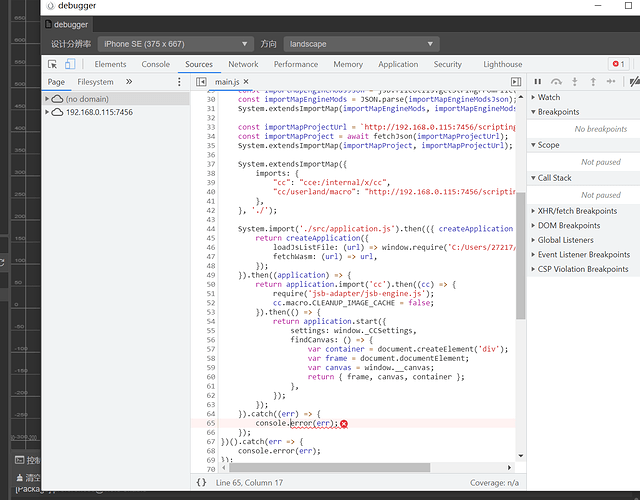Click the step over function icon
640x500 pixels.
pos(556,81)
